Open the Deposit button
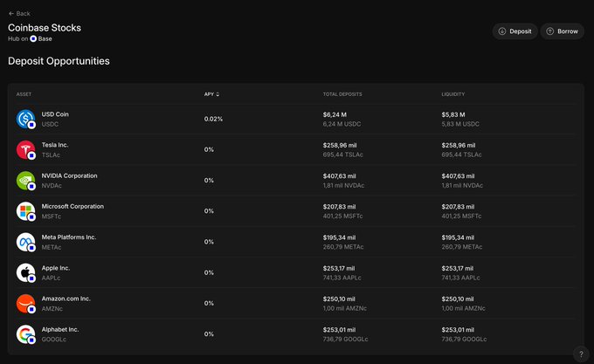The height and width of the screenshot is (364, 594). 515,31
